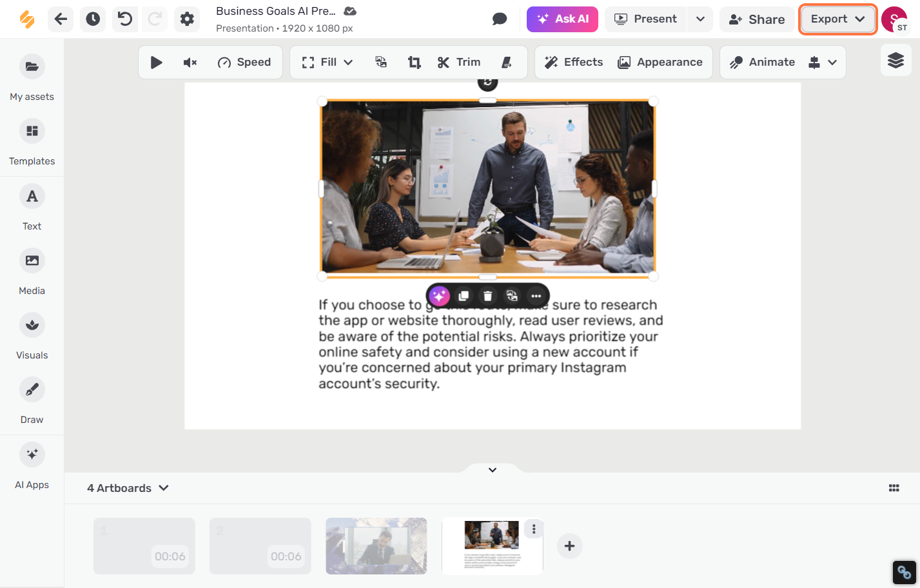The image size is (920, 588).
Task: Add a new artboard
Action: point(569,546)
